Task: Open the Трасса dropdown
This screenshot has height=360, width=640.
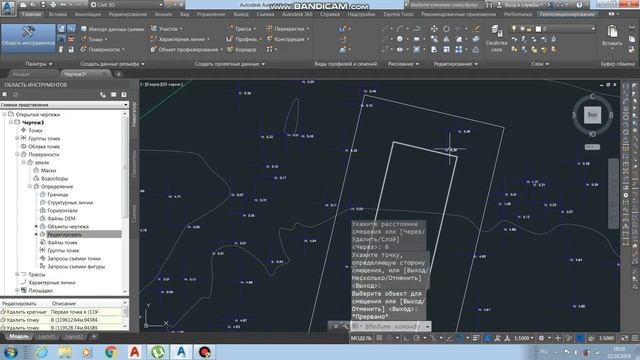Action: (x=241, y=29)
